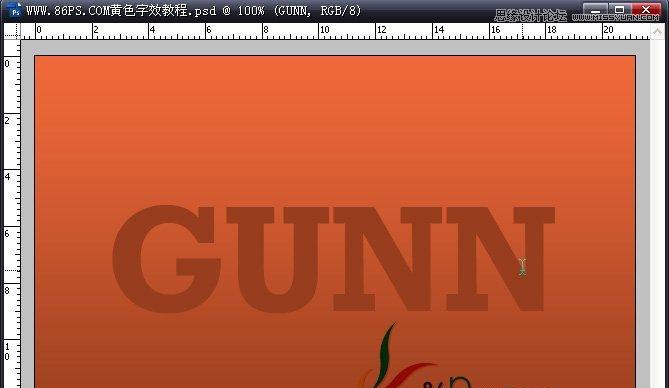Click the document title bar text
This screenshot has height=388, width=669.
193,10
